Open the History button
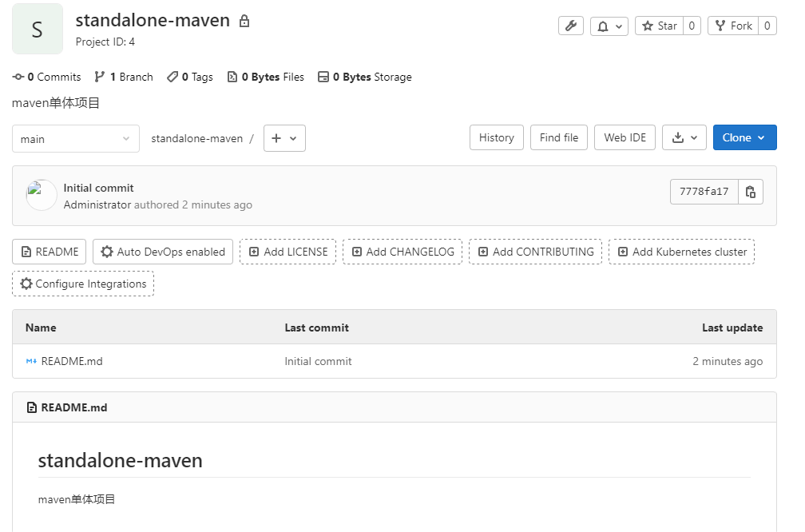The height and width of the screenshot is (532, 805). click(497, 137)
